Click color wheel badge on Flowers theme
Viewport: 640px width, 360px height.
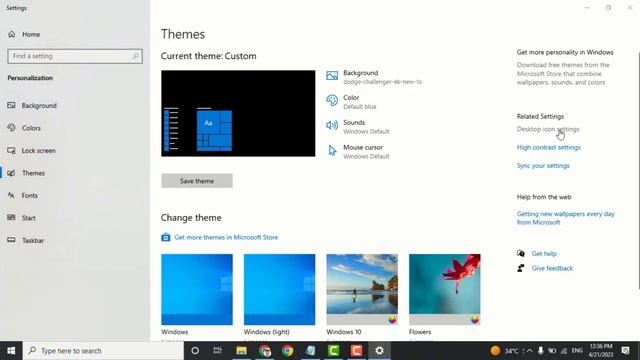[x=475, y=320]
